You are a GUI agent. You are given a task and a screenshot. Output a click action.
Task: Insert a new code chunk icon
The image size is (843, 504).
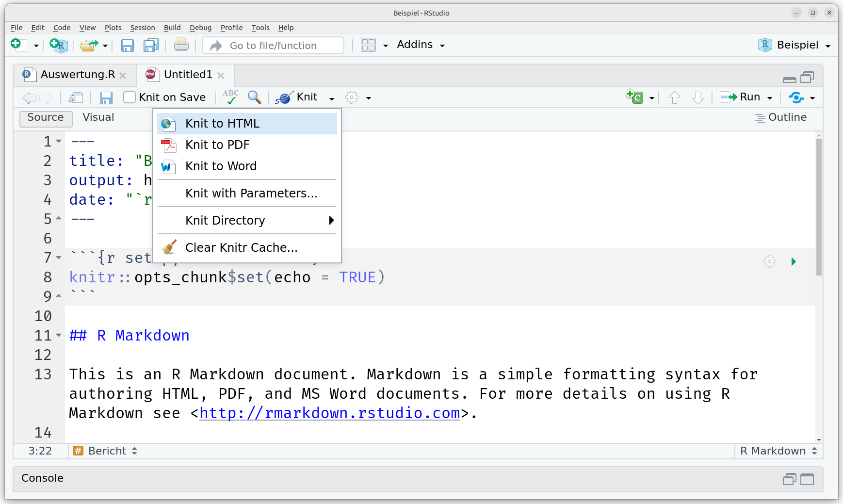coord(634,97)
